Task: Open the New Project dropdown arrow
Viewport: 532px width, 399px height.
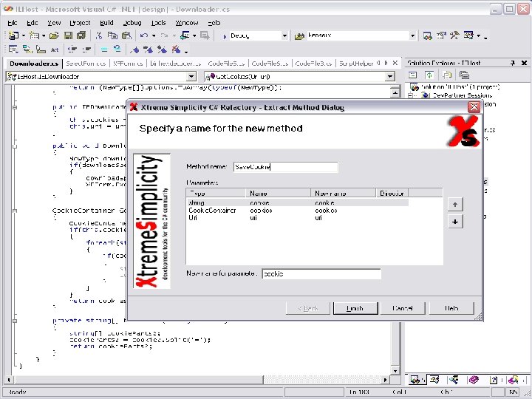Action: pyautogui.click(x=24, y=35)
